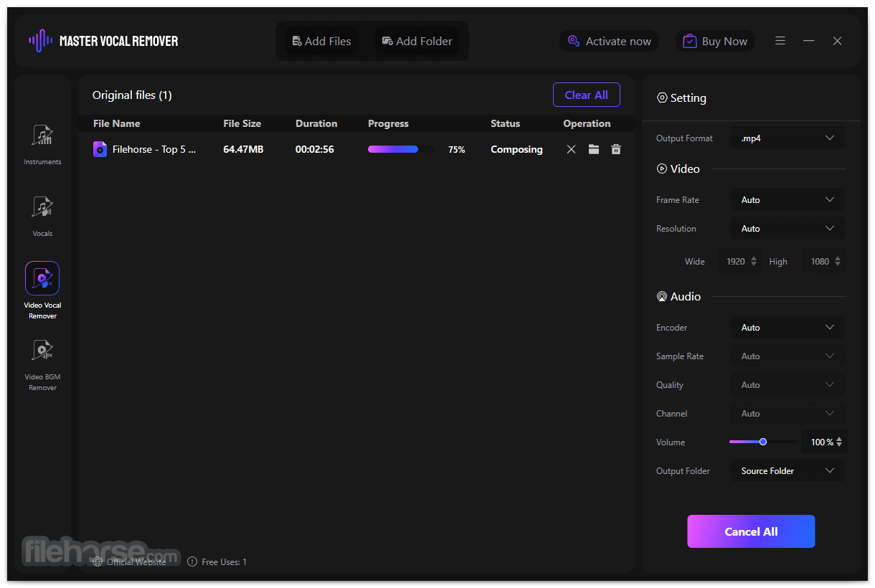
Task: Select the 'Filehorse - Top 5 ...' file name
Action: [154, 149]
